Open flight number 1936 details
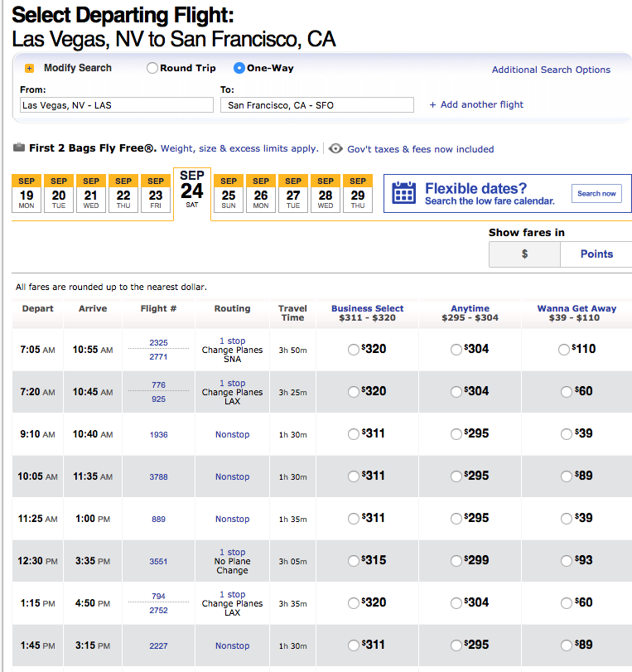This screenshot has width=632, height=672. coord(158,434)
